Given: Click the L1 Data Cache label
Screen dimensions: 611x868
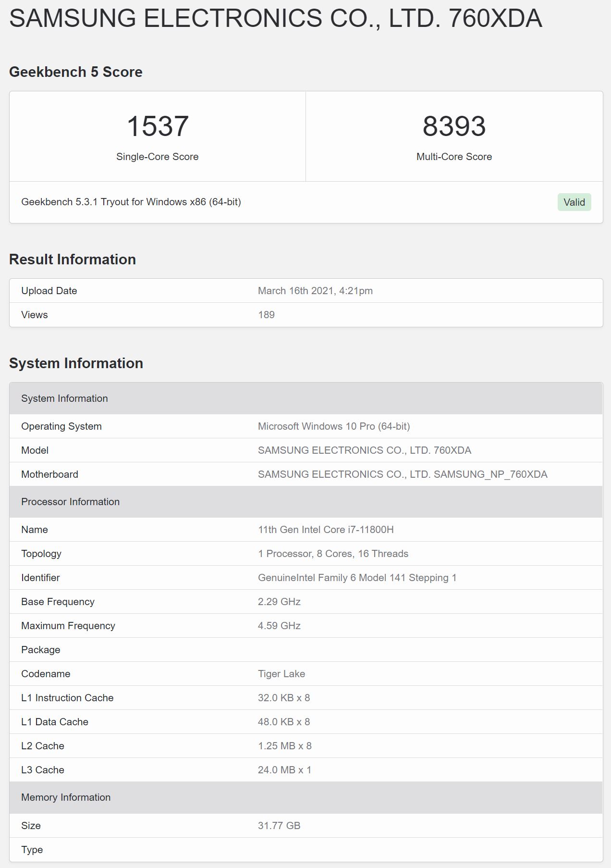Looking at the screenshot, I should pyautogui.click(x=55, y=722).
